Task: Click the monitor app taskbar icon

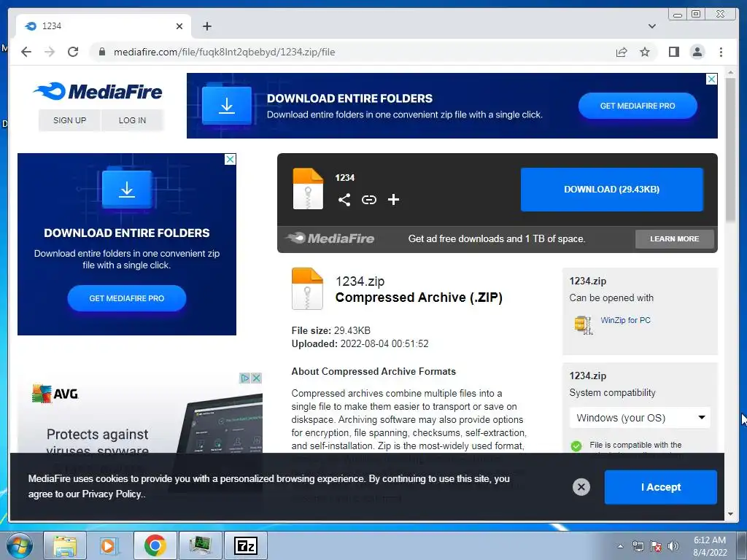Action: click(x=201, y=545)
